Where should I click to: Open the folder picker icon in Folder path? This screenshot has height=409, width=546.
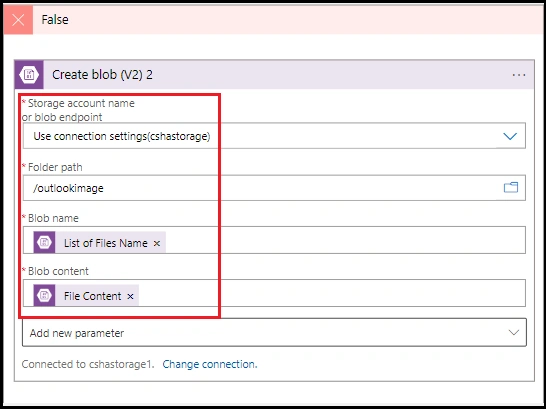tap(511, 188)
